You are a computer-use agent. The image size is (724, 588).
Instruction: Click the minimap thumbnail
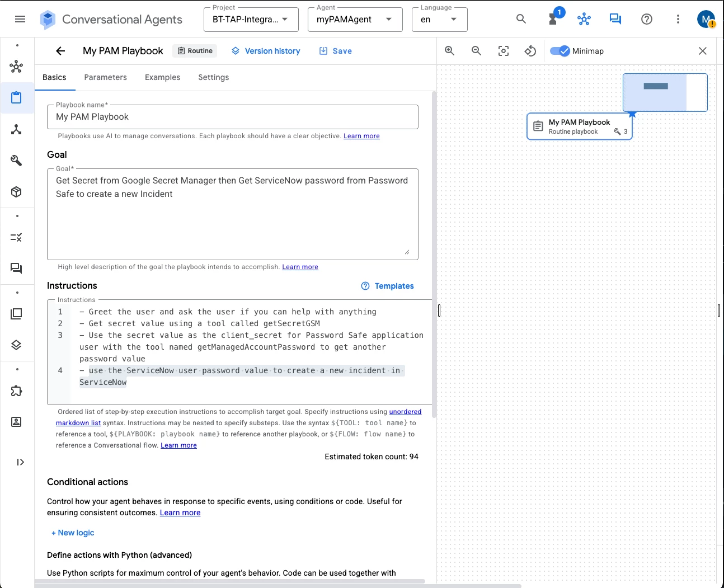tap(665, 92)
